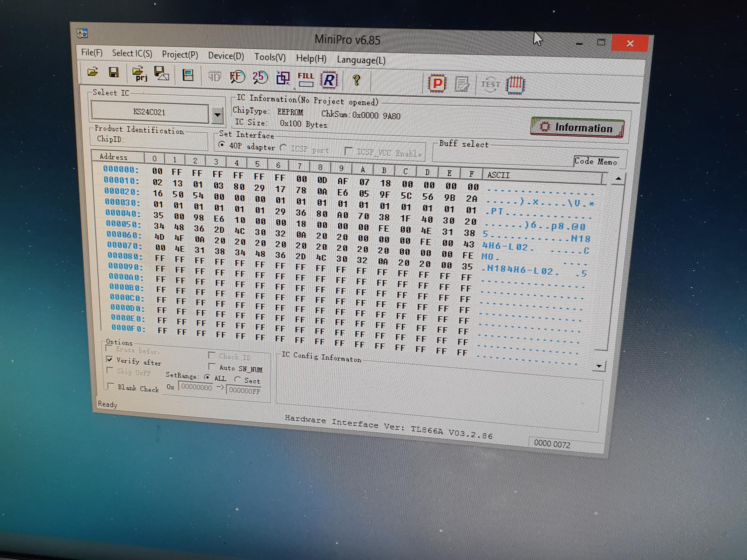Click the save file floppy icon
The width and height of the screenshot is (747, 560).
tap(114, 73)
